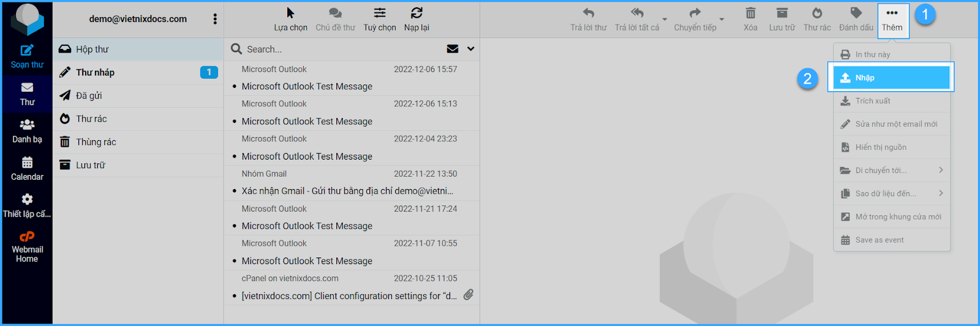The width and height of the screenshot is (980, 326).
Task: Open Đã gửi sent folder
Action: tap(138, 95)
